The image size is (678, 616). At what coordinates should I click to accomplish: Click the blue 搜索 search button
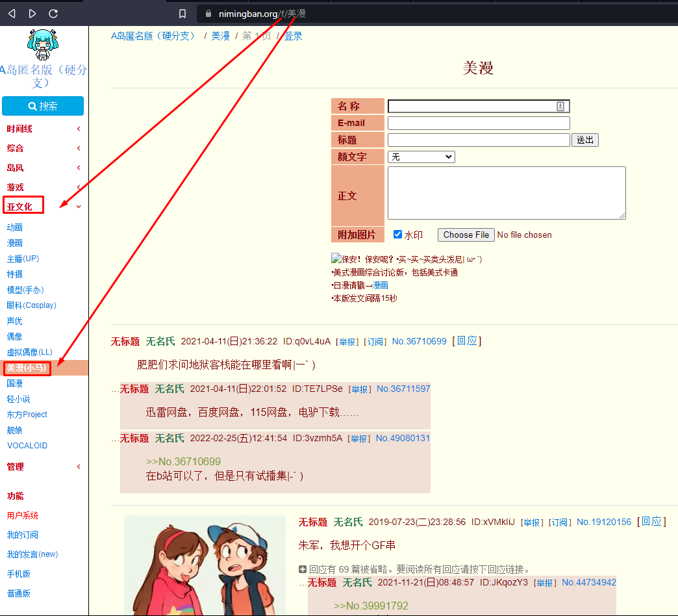coord(43,106)
